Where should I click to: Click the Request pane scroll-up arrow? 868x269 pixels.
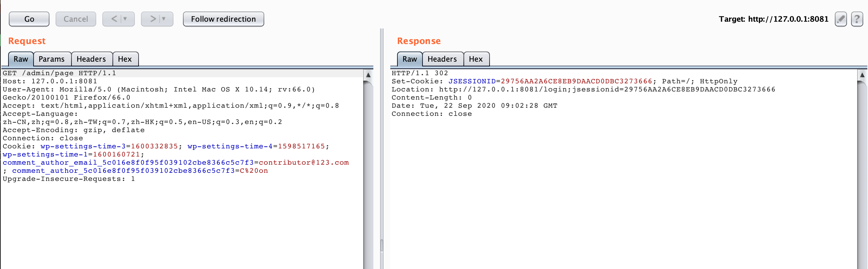[368, 75]
